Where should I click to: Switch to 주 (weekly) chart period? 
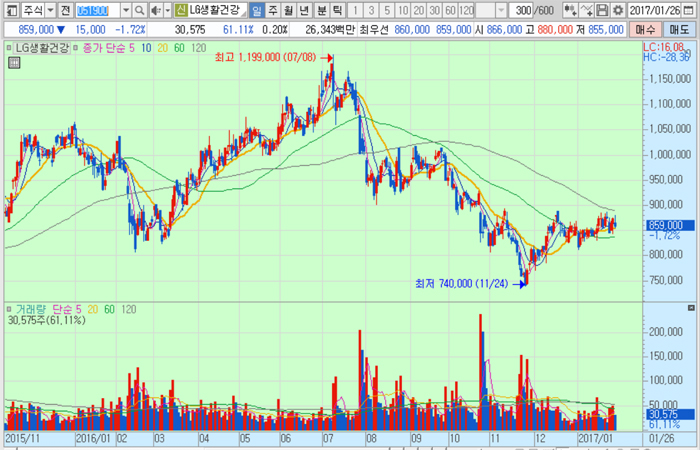coord(273,10)
